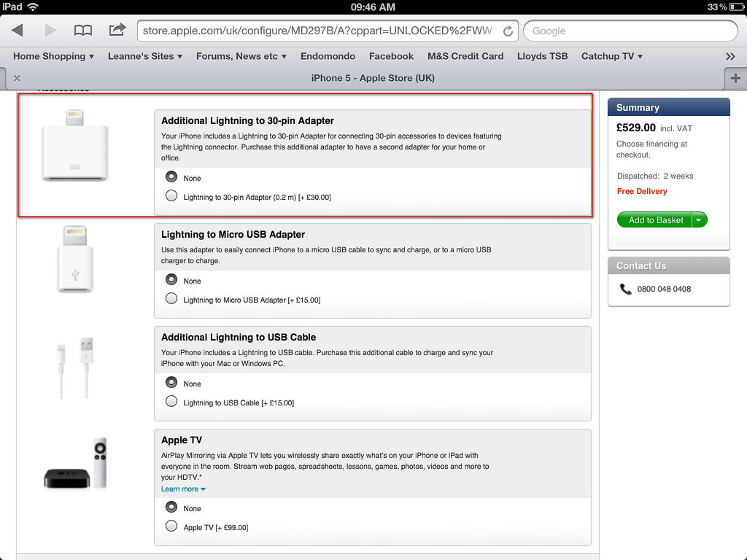Expand the Learn more link under Apple TV

pyautogui.click(x=183, y=489)
